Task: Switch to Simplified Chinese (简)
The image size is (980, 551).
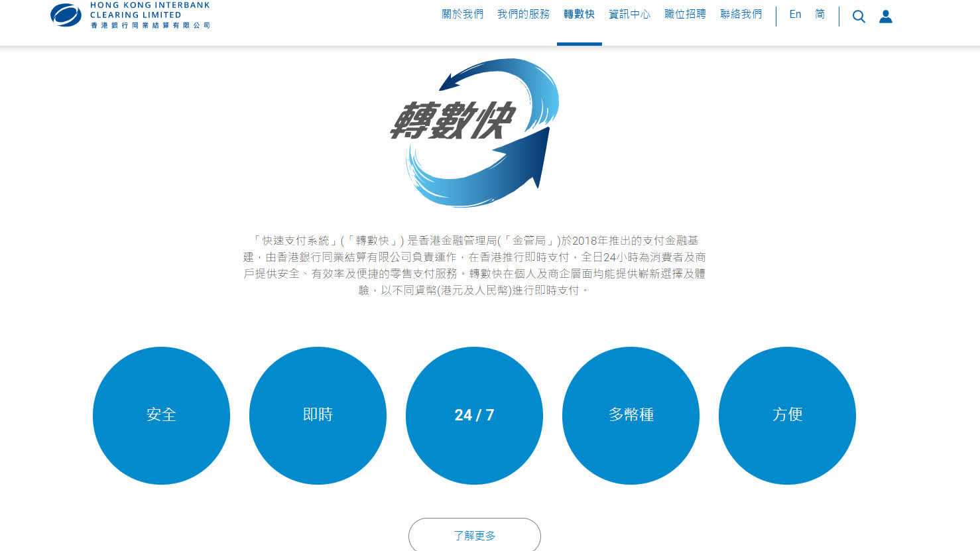Action: coord(820,14)
